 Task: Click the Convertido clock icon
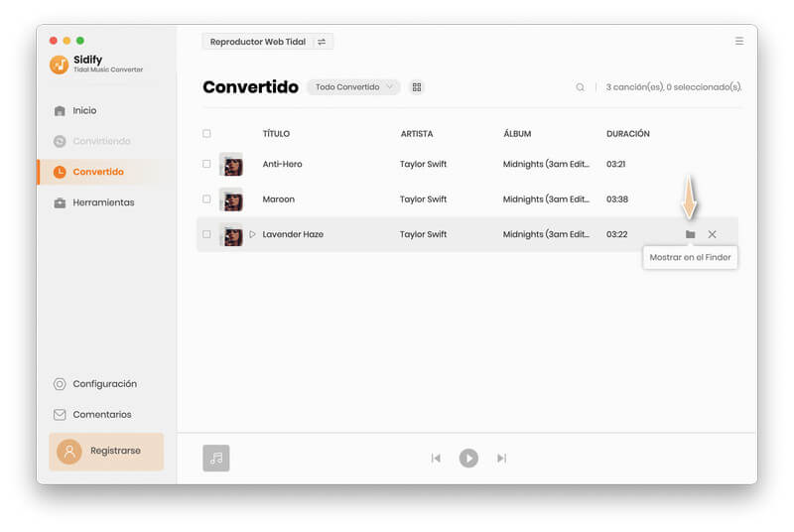pyautogui.click(x=60, y=172)
